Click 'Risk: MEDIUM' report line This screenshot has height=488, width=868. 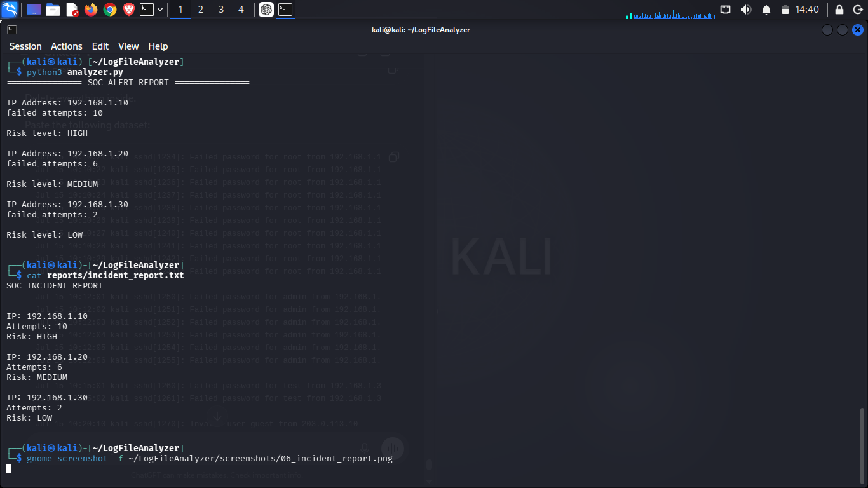tap(37, 377)
